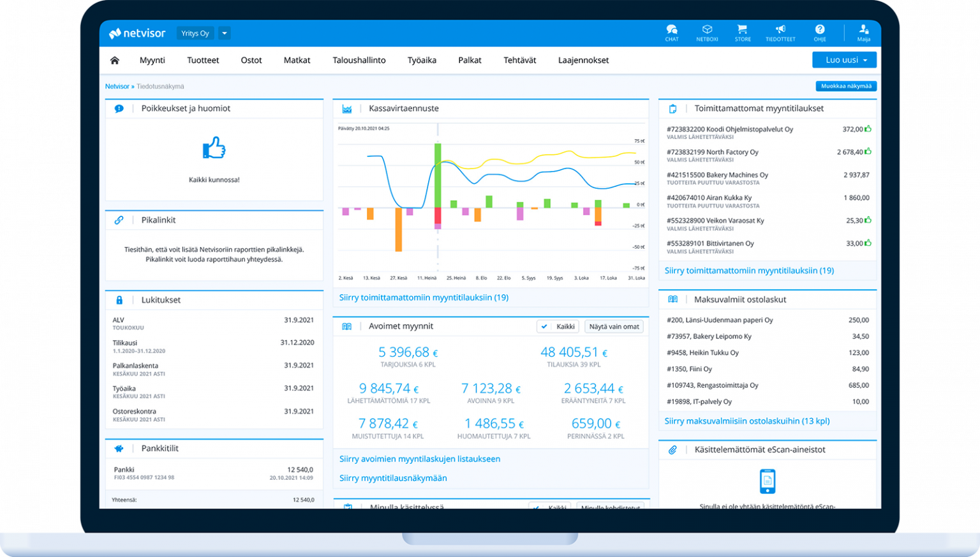Enable the Kaikki filter in Avoimet myynnit
980x557 pixels.
[x=558, y=326]
